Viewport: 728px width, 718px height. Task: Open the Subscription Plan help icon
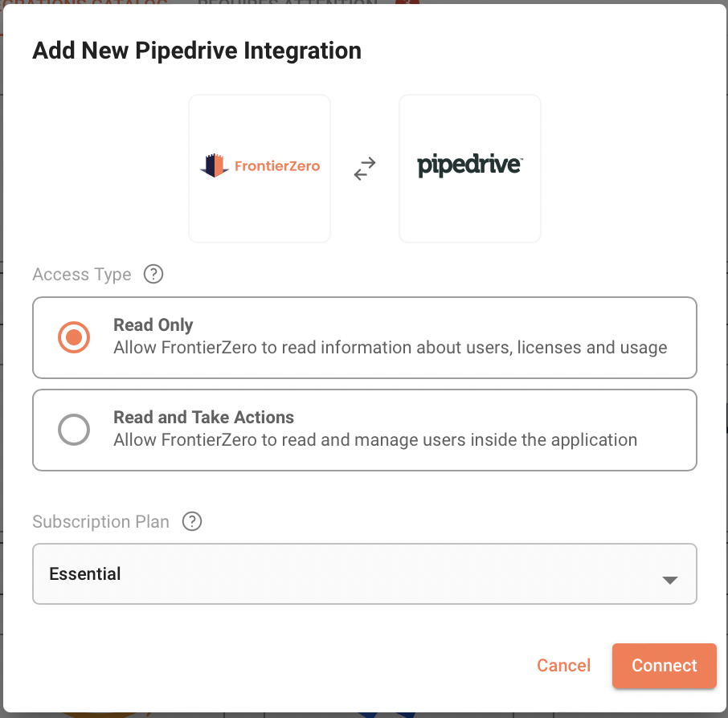[192, 521]
